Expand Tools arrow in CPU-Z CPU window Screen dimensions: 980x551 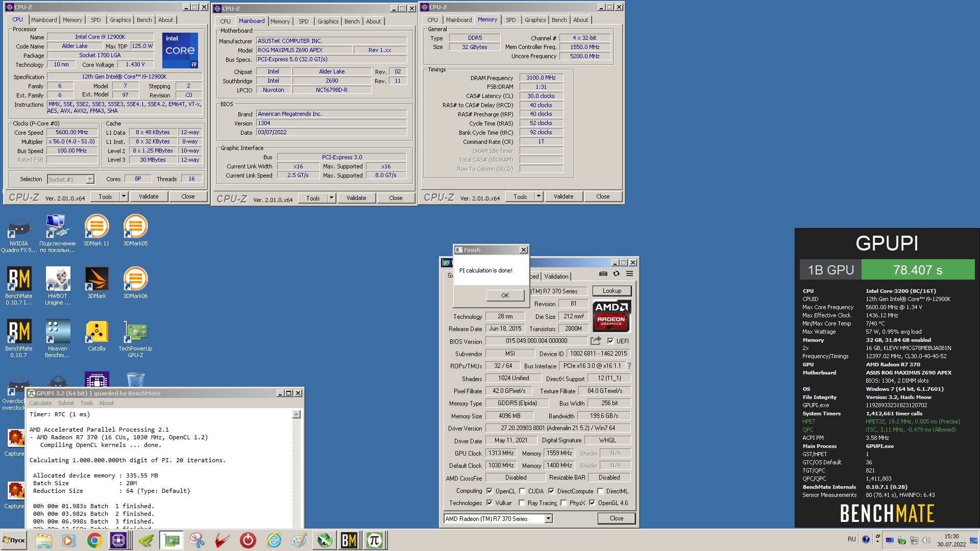(123, 196)
